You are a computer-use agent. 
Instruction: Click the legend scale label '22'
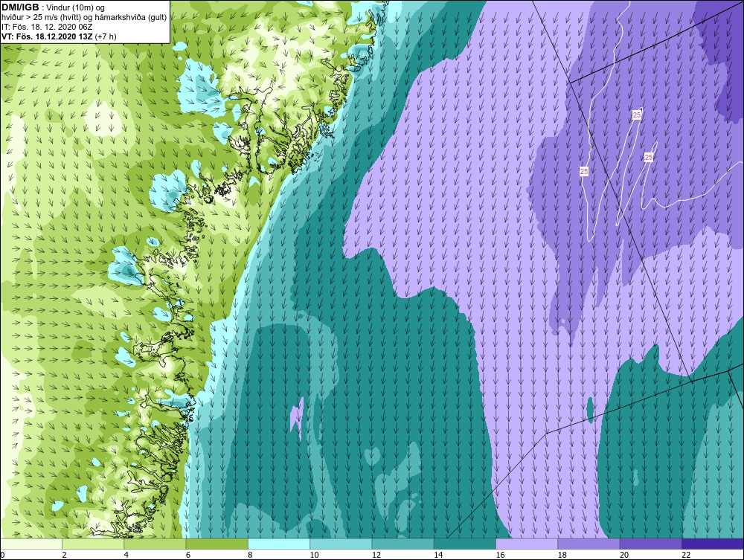click(x=686, y=556)
